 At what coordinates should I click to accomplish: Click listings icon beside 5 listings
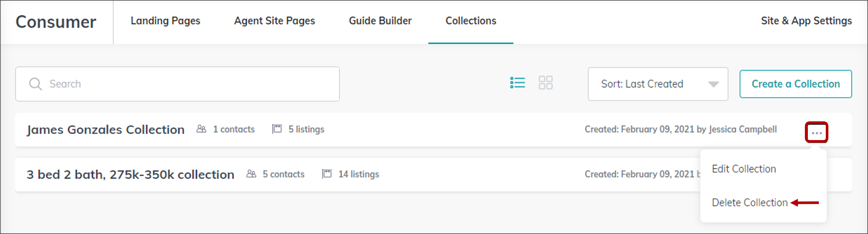coord(277,129)
